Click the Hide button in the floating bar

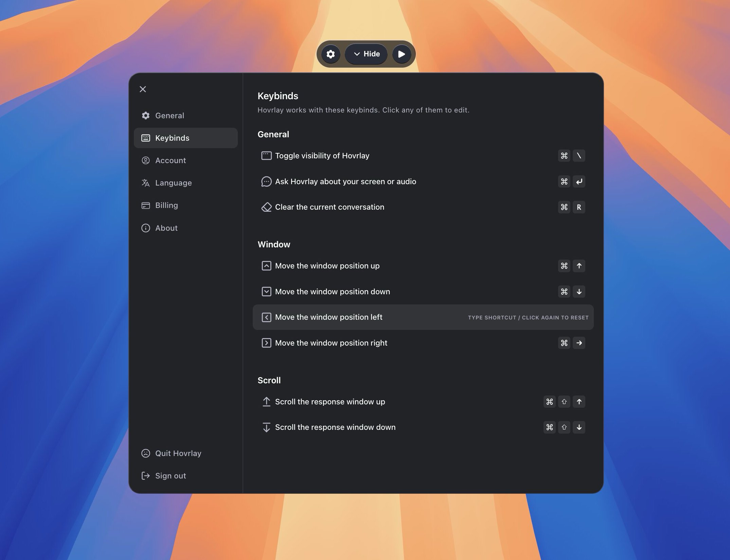click(x=366, y=54)
